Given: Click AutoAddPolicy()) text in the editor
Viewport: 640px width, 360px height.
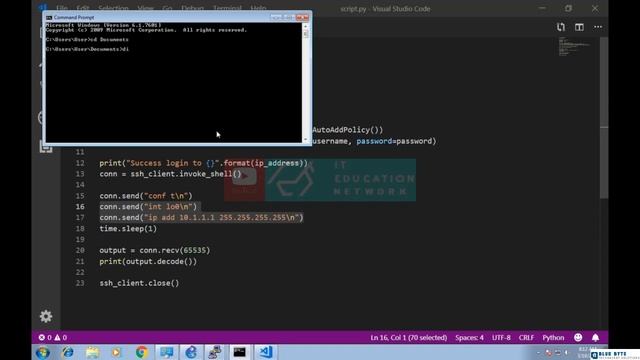Looking at the screenshot, I should coord(348,130).
